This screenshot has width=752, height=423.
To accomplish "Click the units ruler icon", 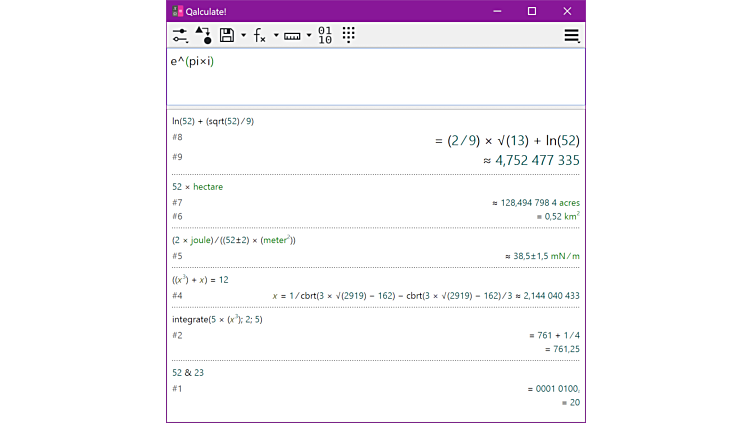I will point(292,35).
